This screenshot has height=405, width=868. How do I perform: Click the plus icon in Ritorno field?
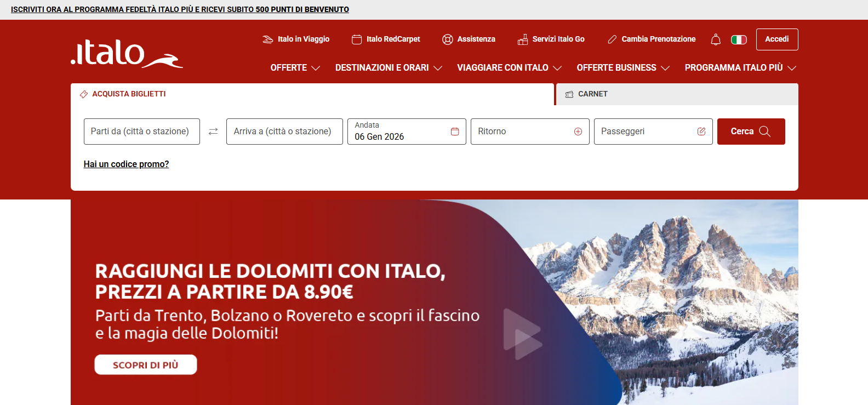[578, 132]
